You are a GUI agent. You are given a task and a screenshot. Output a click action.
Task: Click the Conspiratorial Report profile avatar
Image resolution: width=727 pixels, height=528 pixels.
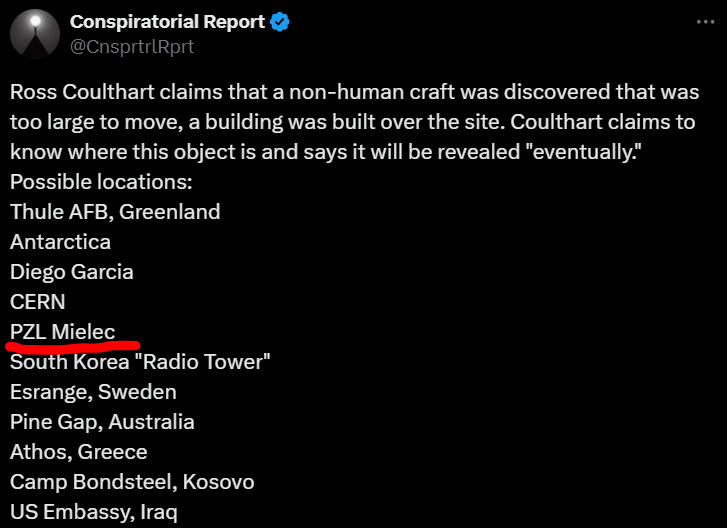coord(34,34)
